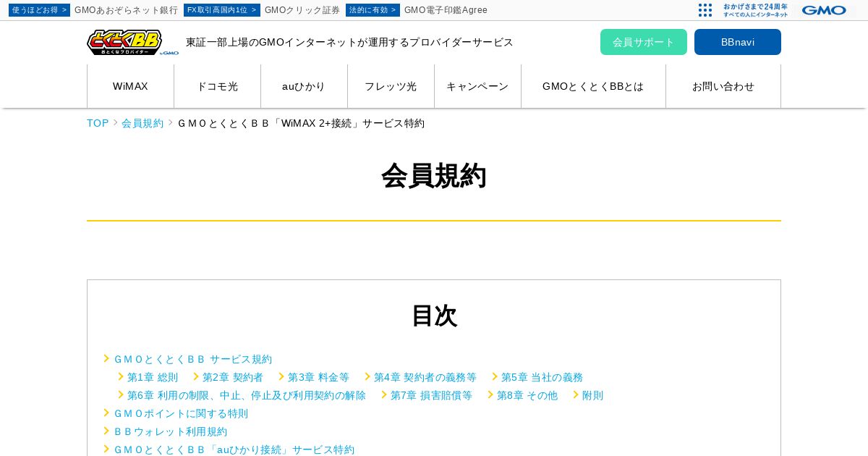Select ドコモ光 menu item
Viewport: 868px width, 456px height.
click(x=217, y=86)
